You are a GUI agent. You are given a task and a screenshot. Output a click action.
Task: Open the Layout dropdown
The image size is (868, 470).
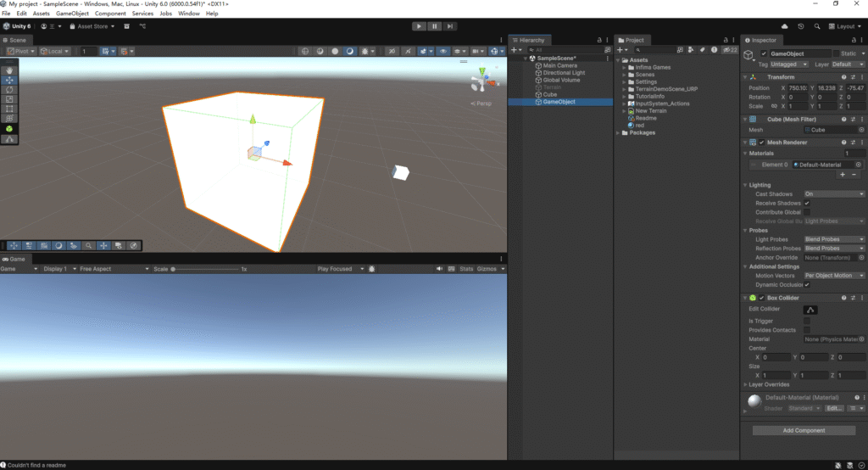845,26
